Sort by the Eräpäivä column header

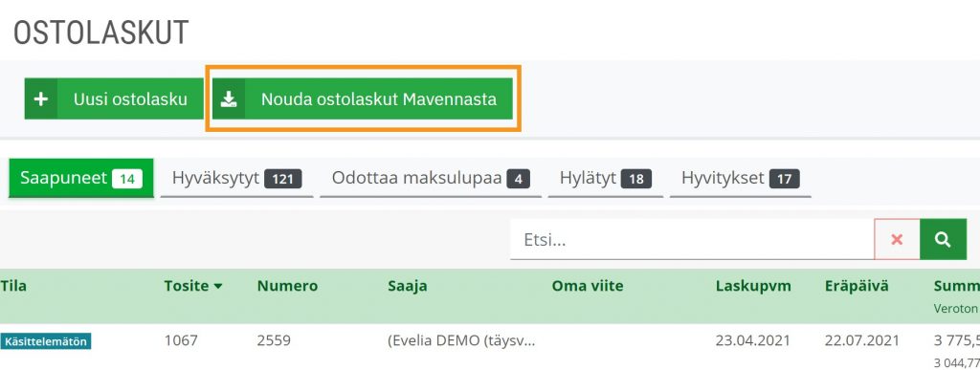pyautogui.click(x=857, y=287)
